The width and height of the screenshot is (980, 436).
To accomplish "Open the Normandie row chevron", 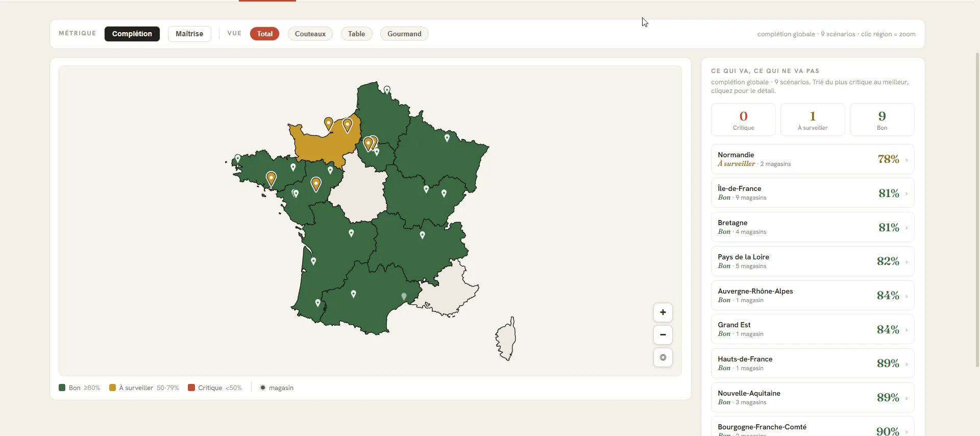I will click(906, 160).
